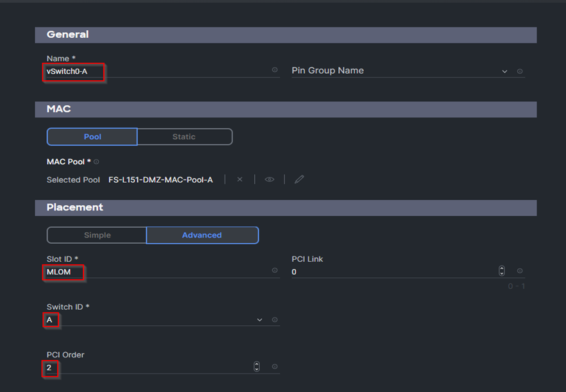Screen dimensions: 566x392
Task: Open the Switch ID dropdown
Action: [259, 319]
